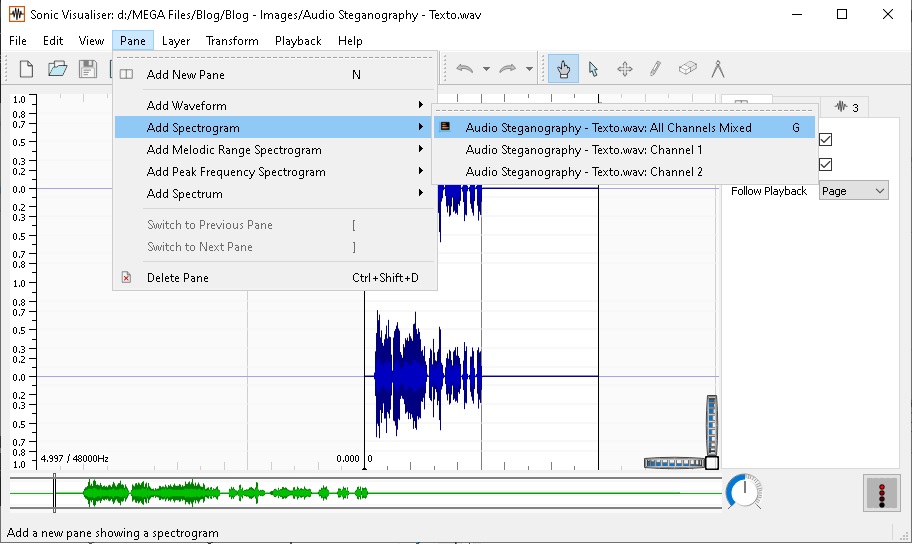The width and height of the screenshot is (912, 544).
Task: Select the Navigate hand tool
Action: pos(564,69)
